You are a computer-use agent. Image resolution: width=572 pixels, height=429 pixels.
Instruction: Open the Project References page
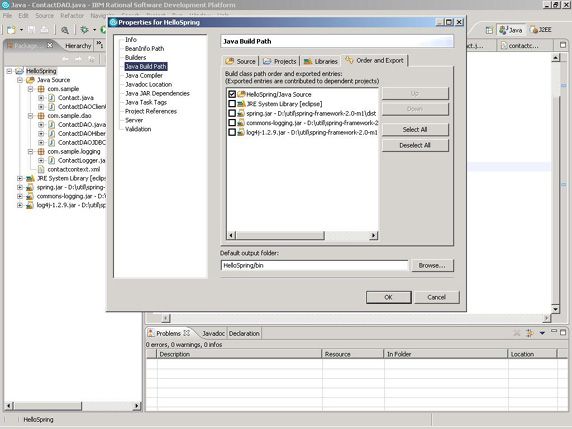point(151,111)
